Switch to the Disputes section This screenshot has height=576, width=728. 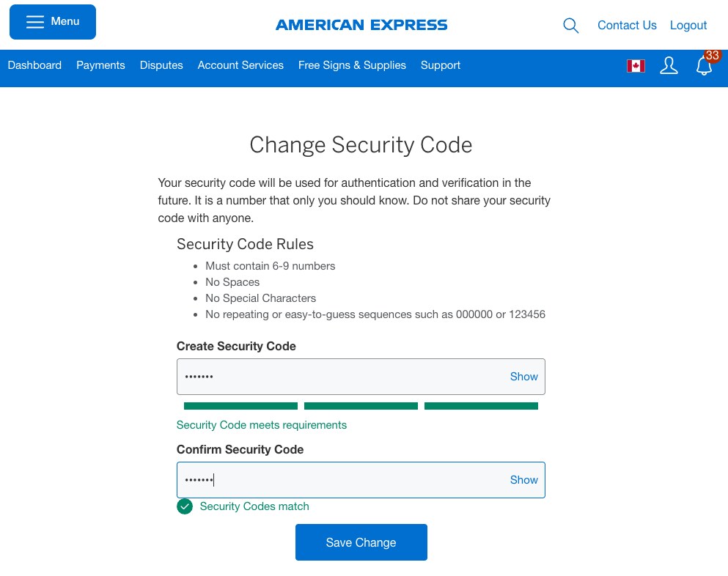click(x=161, y=65)
